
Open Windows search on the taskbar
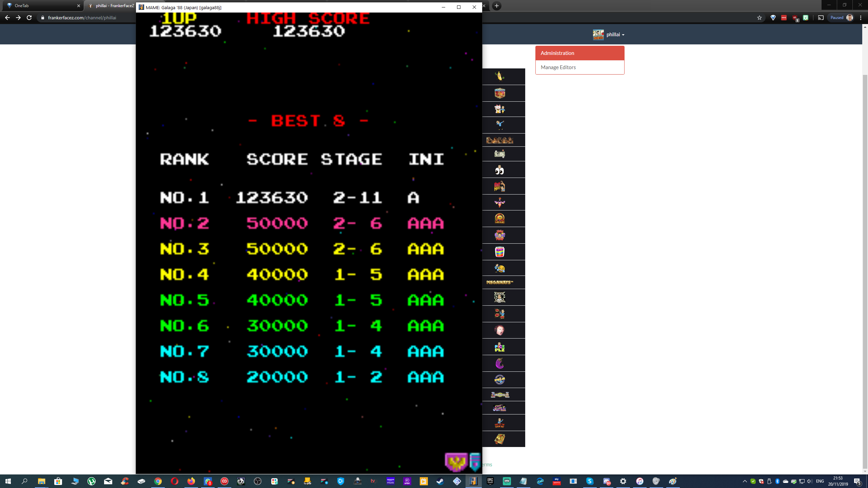[x=24, y=481]
